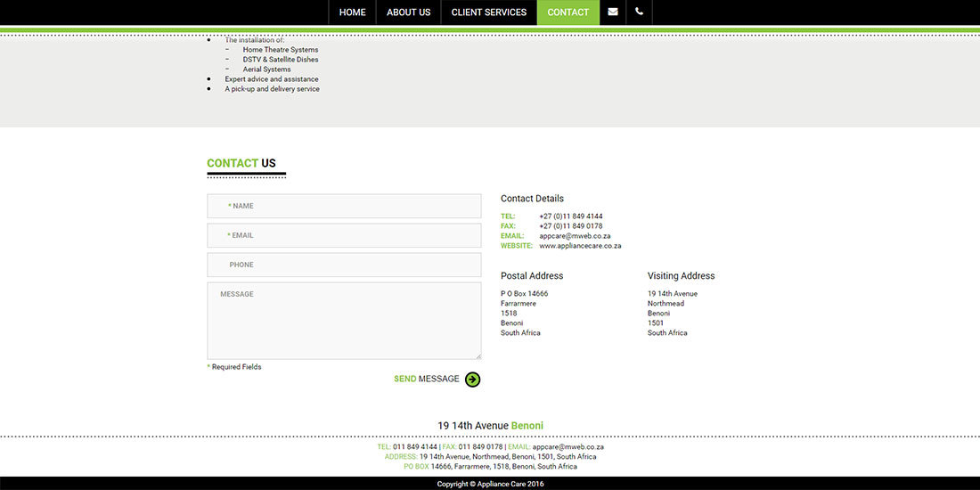The height and width of the screenshot is (490, 980).
Task: Click into the PHONE input field
Action: click(345, 265)
